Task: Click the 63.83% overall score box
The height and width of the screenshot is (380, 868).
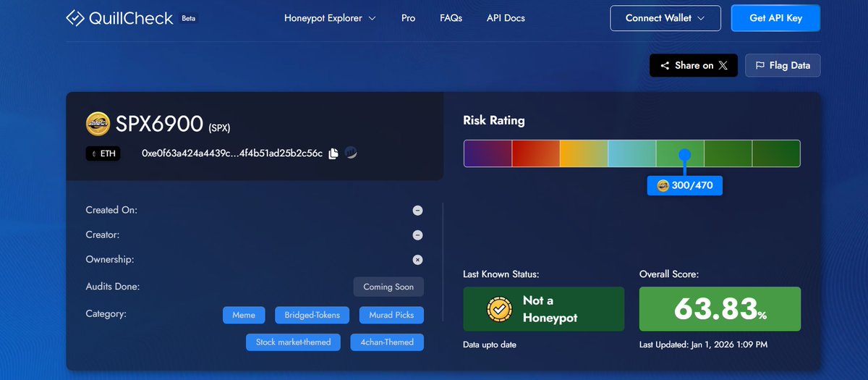Action: click(720, 309)
